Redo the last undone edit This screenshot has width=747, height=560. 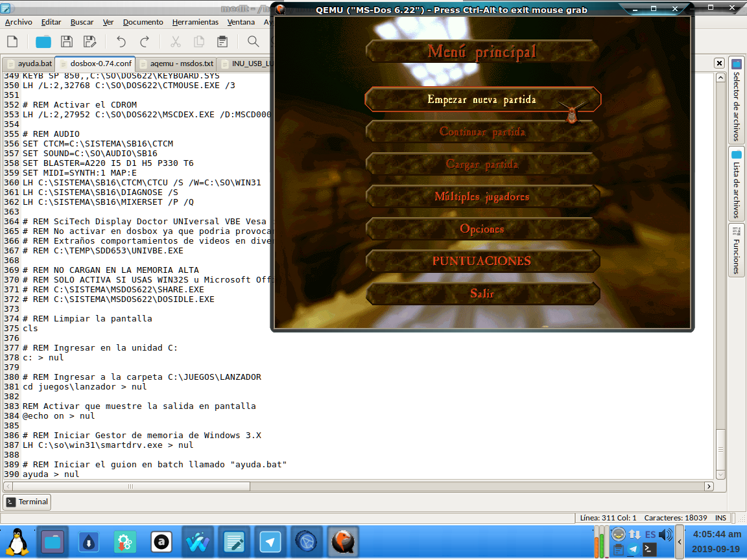click(145, 42)
